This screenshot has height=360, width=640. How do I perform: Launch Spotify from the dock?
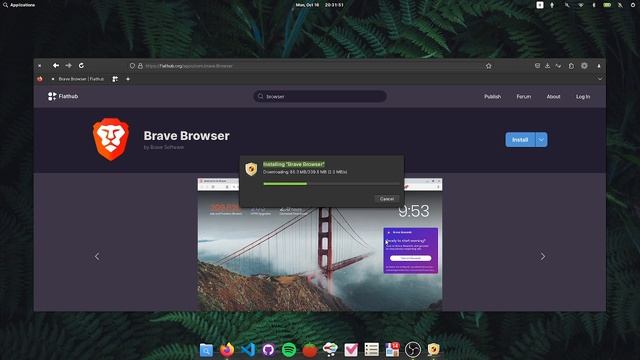(289, 349)
